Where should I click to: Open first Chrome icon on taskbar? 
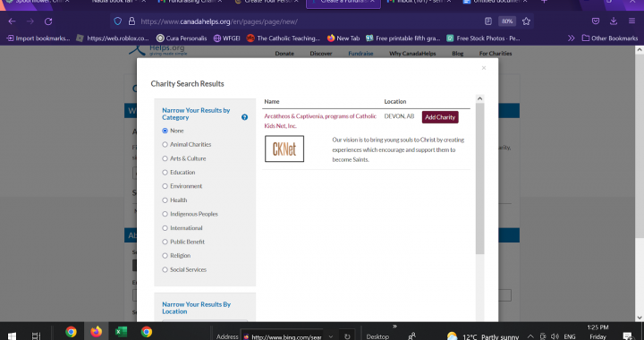coord(71,332)
